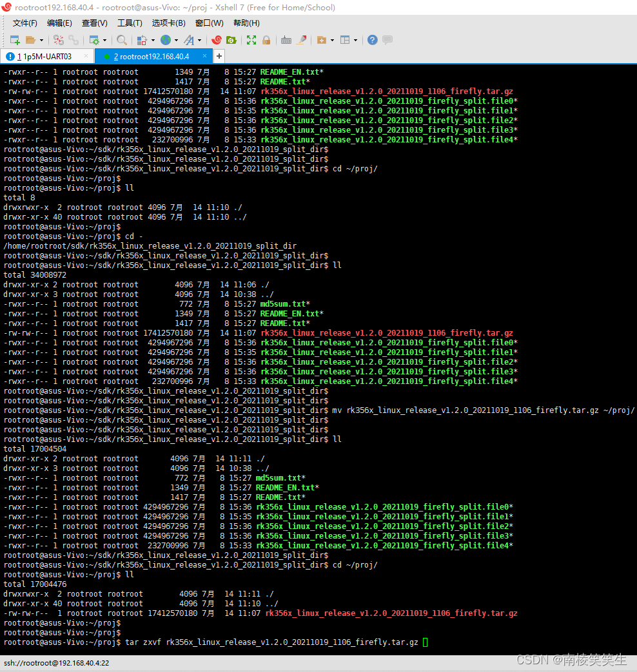Click the 'total 17004476' line
This screenshot has height=672, width=637.
(35, 584)
